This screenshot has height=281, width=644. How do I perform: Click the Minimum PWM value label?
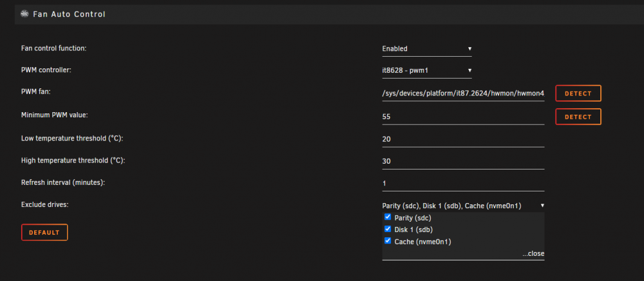coord(55,115)
